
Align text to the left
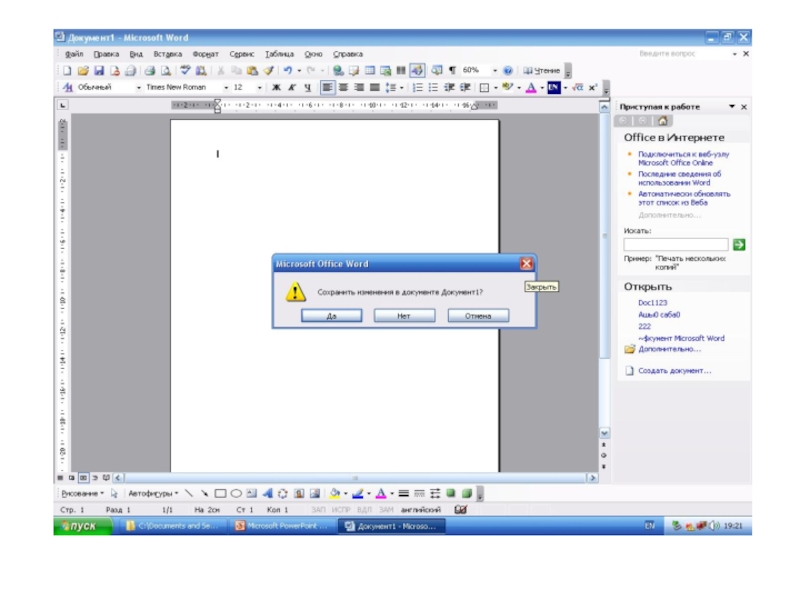point(328,87)
